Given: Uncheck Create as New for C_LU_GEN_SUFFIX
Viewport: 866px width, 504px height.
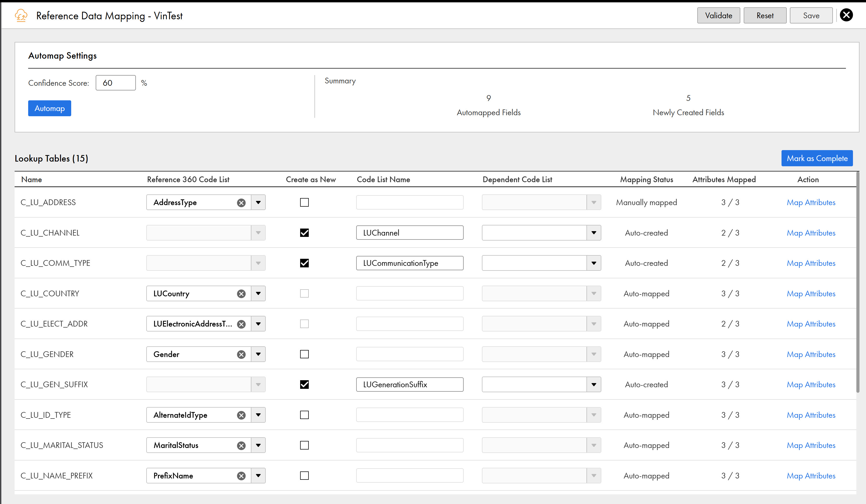Looking at the screenshot, I should click(304, 385).
